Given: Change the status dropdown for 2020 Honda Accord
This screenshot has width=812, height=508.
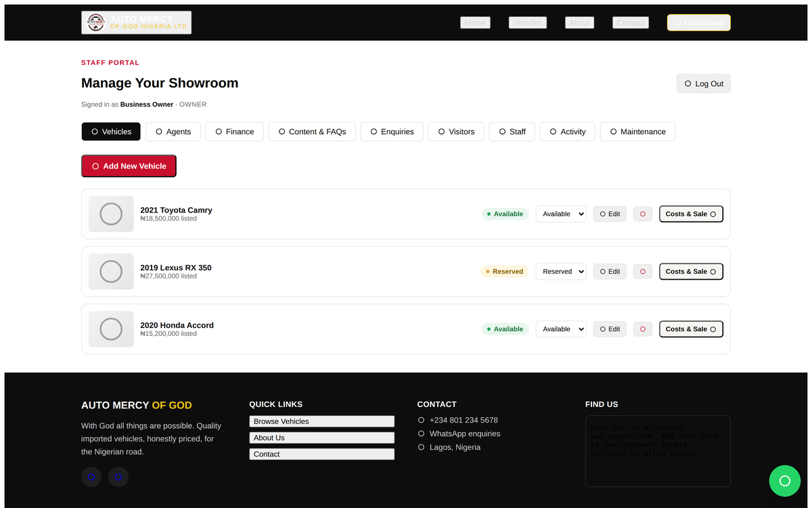Looking at the screenshot, I should (x=561, y=329).
